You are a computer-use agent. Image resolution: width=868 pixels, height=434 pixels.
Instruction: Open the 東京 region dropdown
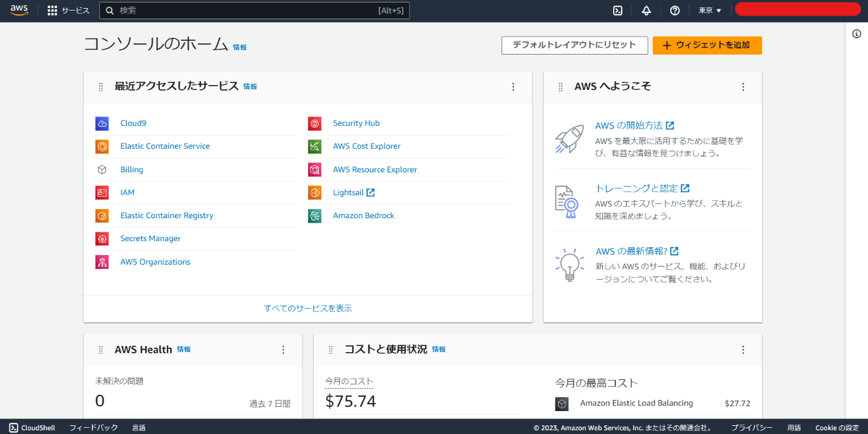(710, 11)
